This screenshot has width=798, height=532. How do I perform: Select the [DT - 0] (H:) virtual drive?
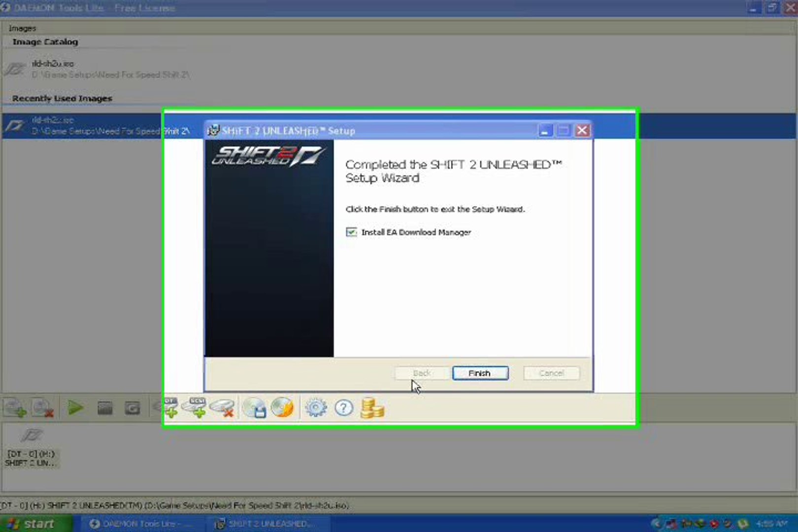(31, 448)
